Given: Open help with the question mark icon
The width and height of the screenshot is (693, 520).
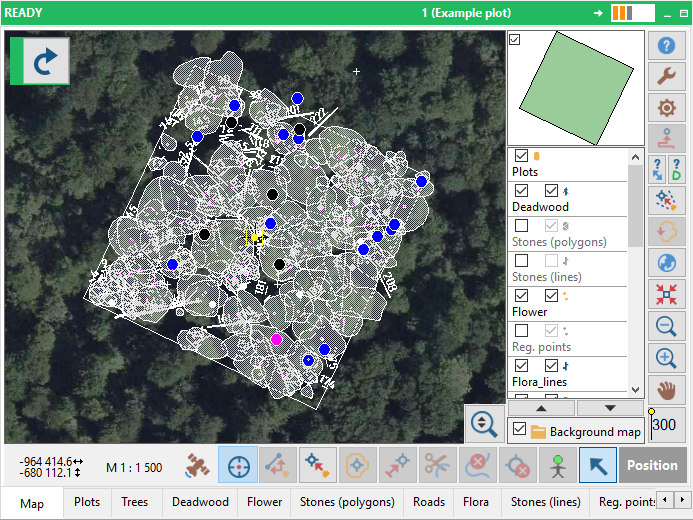Looking at the screenshot, I should [665, 45].
